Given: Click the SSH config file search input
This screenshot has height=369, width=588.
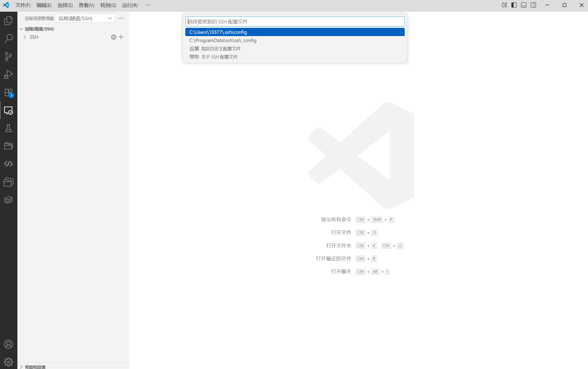Looking at the screenshot, I should coord(295,22).
